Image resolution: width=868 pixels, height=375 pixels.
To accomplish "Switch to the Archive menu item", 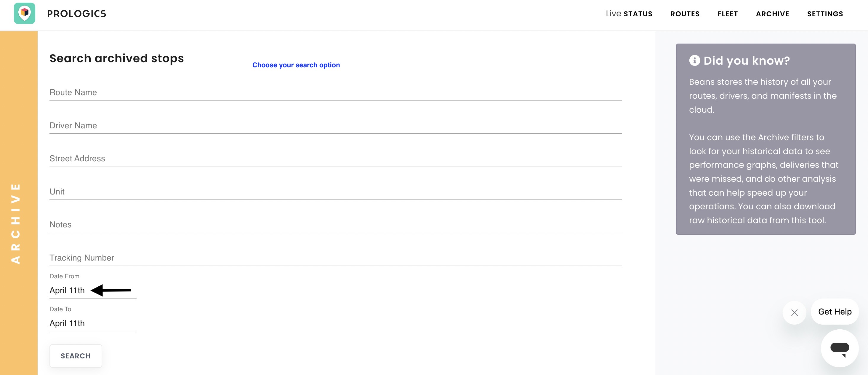I will (x=772, y=14).
